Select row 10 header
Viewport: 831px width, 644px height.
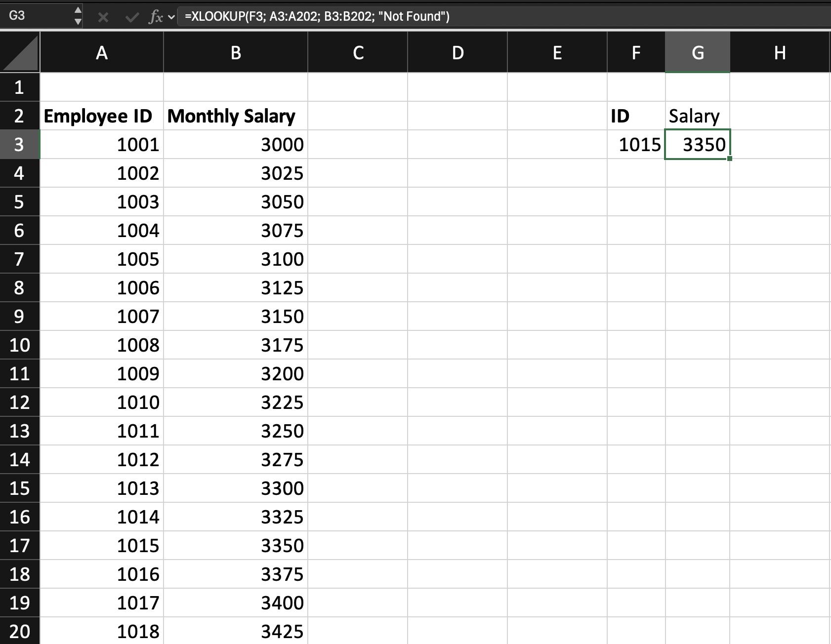click(19, 345)
